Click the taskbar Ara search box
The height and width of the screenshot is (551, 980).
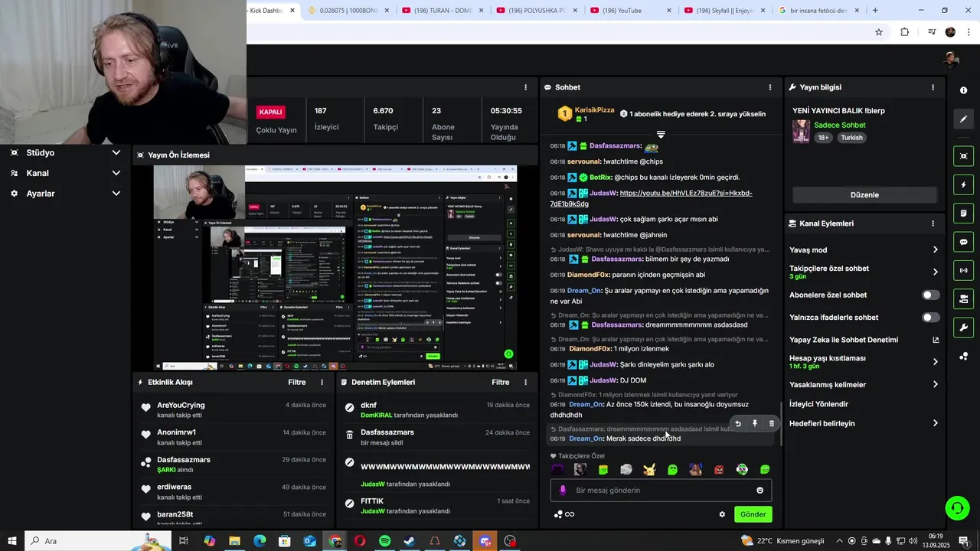click(x=100, y=541)
